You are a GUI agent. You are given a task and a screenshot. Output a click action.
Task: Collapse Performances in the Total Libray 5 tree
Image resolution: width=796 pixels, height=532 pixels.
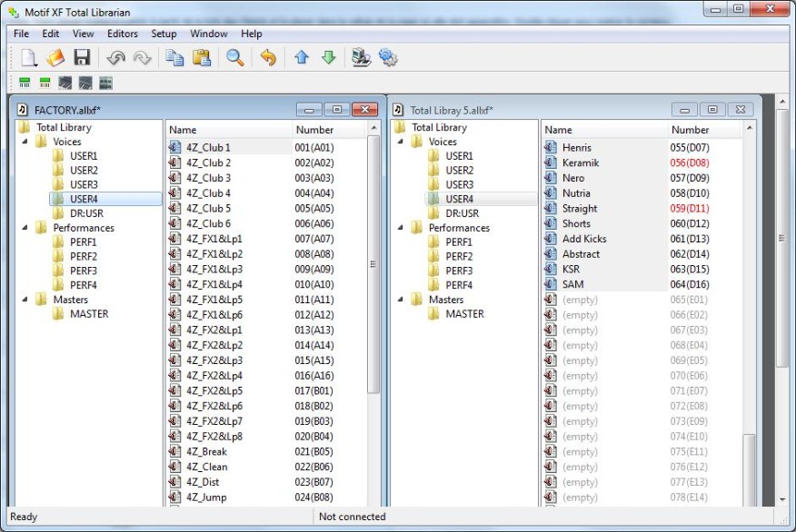400,228
